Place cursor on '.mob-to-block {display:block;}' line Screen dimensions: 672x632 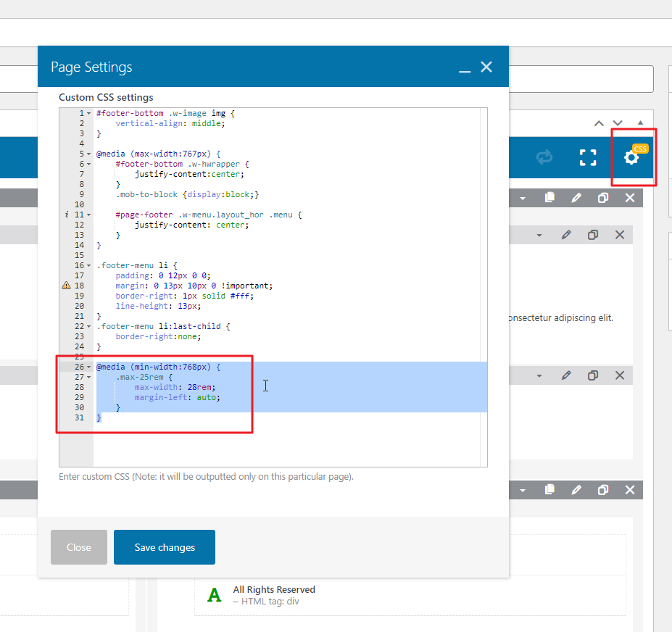pyautogui.click(x=187, y=194)
